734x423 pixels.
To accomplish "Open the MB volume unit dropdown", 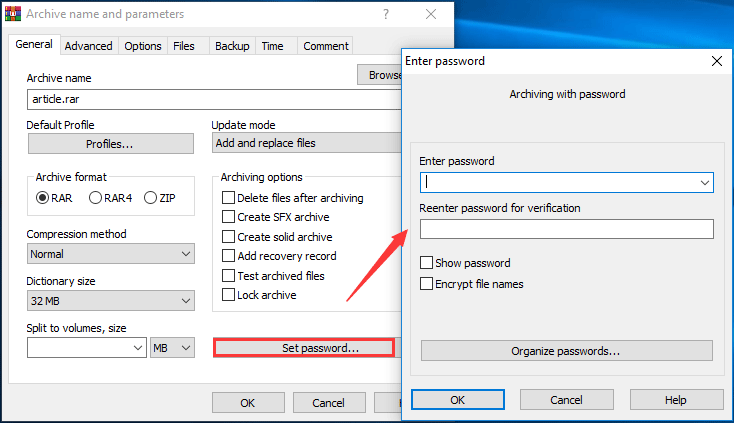I will click(x=185, y=348).
